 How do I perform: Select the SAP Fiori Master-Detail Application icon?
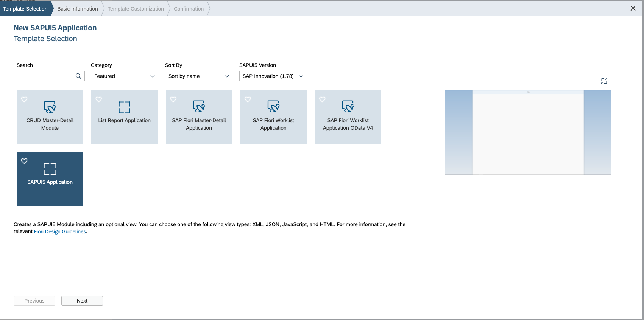pyautogui.click(x=199, y=107)
